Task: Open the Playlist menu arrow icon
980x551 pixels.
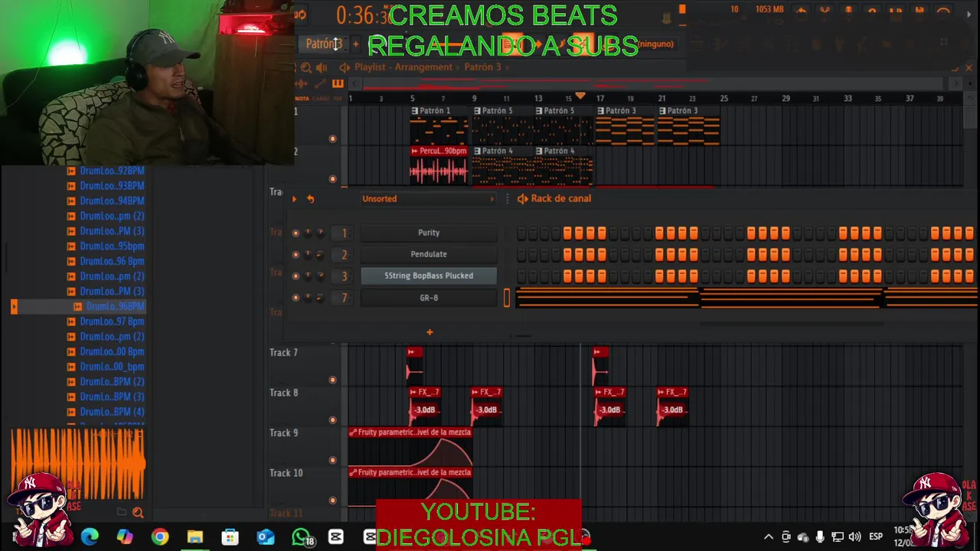Action: [x=345, y=67]
